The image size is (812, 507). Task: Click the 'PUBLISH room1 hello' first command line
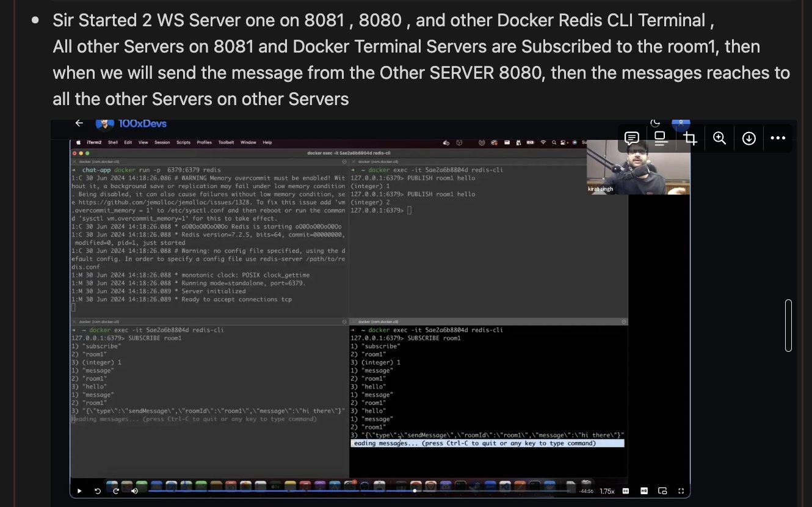click(441, 178)
